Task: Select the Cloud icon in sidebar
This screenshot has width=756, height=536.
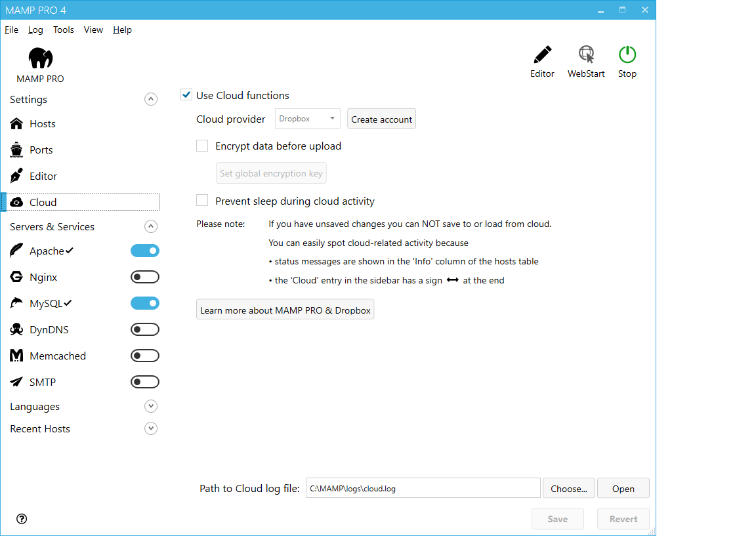Action: click(x=16, y=203)
